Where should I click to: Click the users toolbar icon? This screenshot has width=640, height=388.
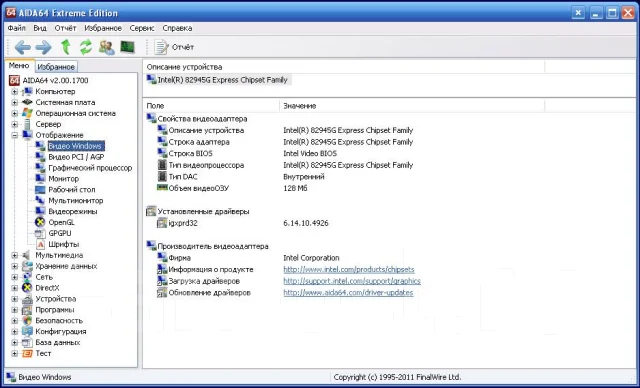click(x=107, y=47)
